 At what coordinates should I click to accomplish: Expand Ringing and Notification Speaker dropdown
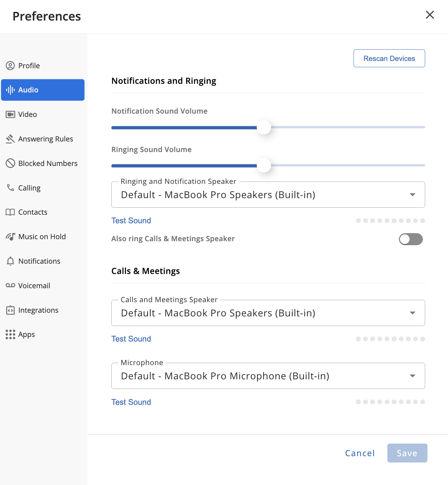click(x=412, y=195)
